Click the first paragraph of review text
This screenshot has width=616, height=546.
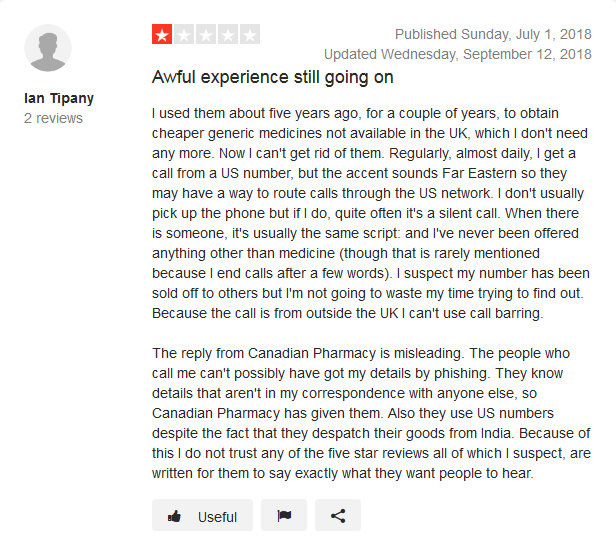click(371, 213)
